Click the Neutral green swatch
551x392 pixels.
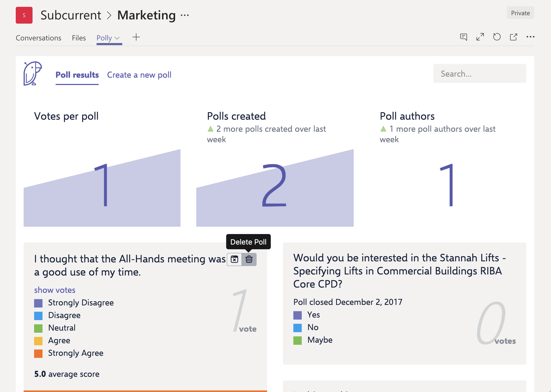(38, 328)
